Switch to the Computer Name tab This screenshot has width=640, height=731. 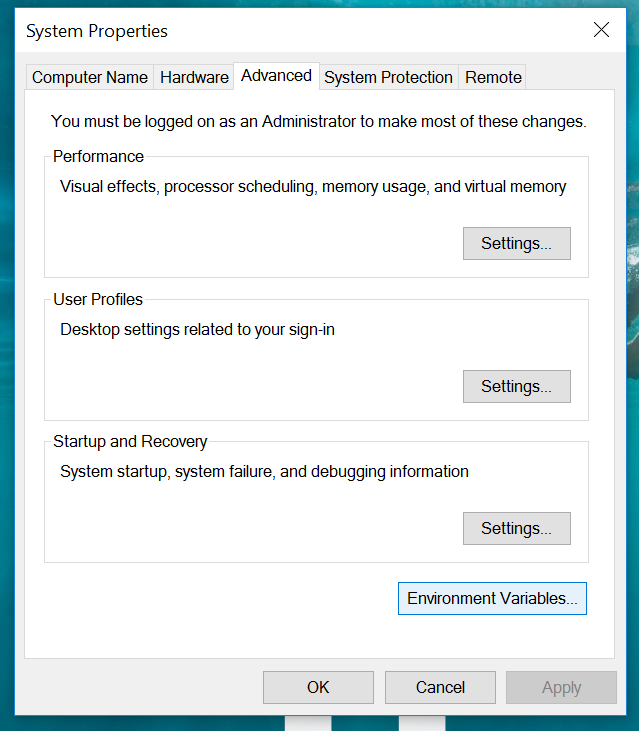coord(89,77)
